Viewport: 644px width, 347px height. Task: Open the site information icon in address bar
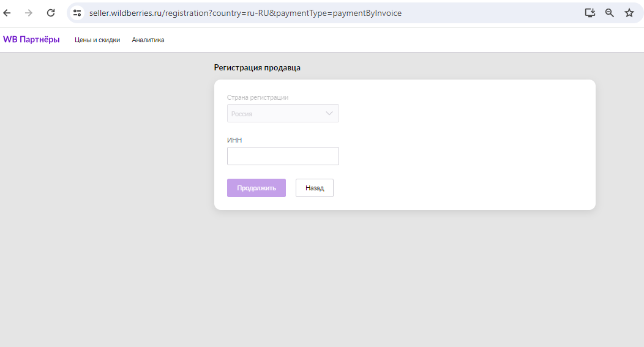(77, 13)
